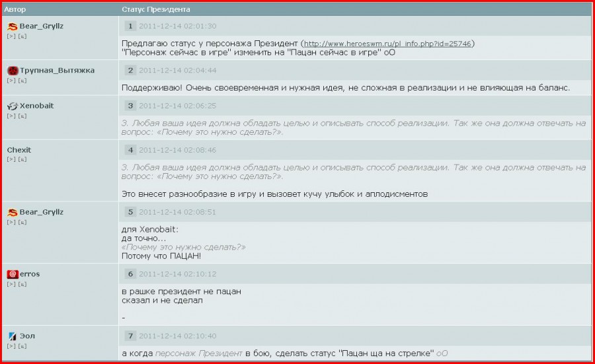Click [>] under erros
The height and width of the screenshot is (364, 595).
[11, 284]
